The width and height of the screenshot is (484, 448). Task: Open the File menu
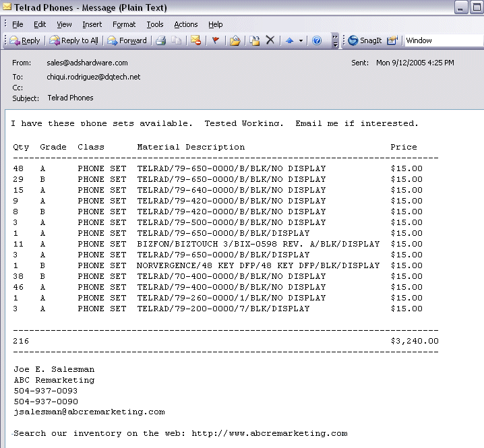18,24
